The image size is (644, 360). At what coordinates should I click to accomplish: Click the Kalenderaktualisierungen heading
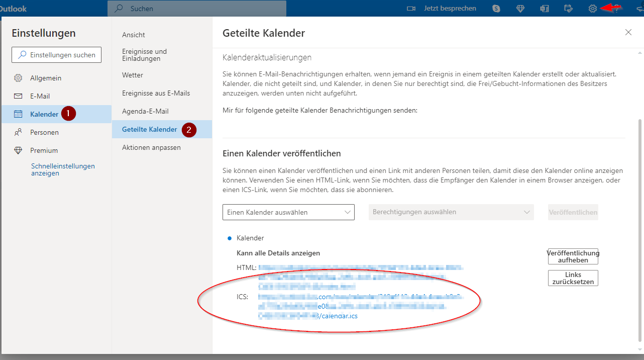pos(267,58)
